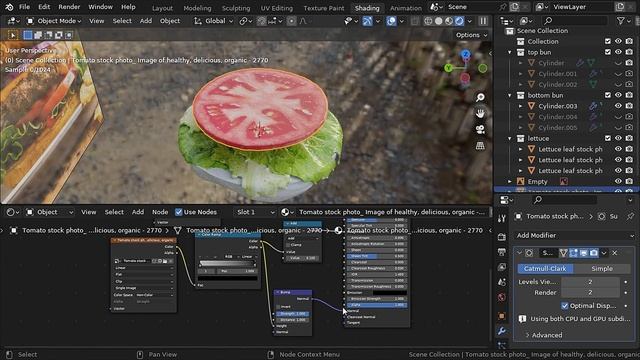The image size is (640, 360).
Task: Toggle viewport gizmos icon
Action: (367, 21)
